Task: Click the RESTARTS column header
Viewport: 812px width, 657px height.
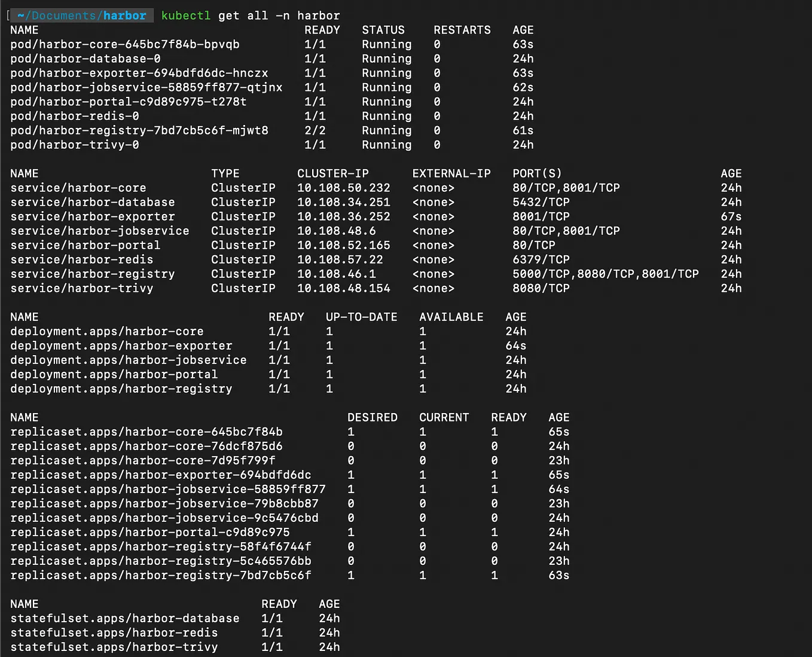Action: (x=462, y=30)
